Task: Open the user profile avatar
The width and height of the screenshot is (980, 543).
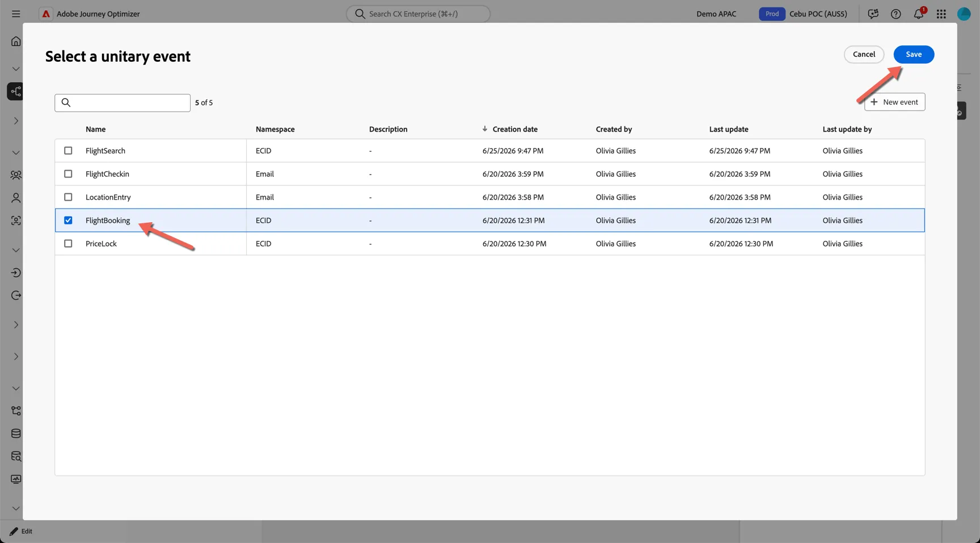Action: [964, 14]
